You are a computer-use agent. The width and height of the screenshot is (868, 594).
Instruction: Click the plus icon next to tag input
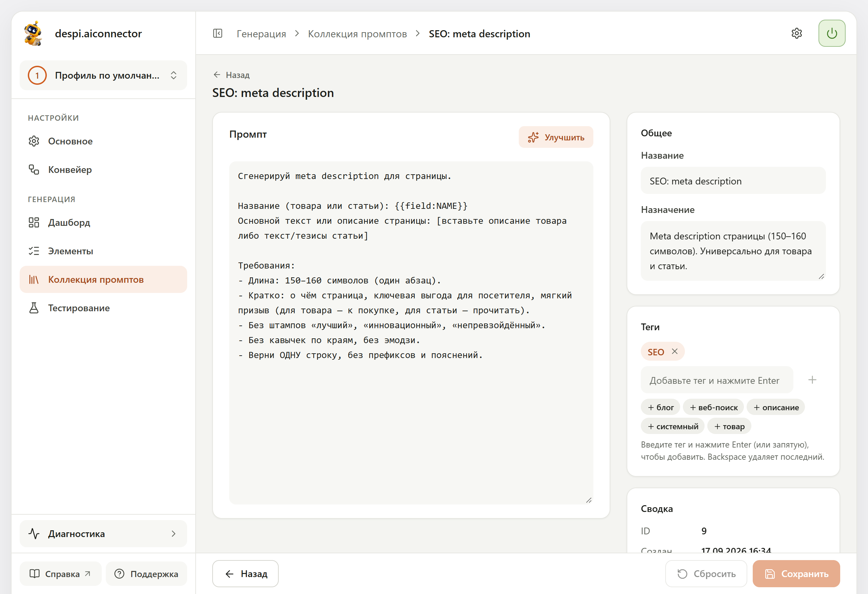point(812,380)
